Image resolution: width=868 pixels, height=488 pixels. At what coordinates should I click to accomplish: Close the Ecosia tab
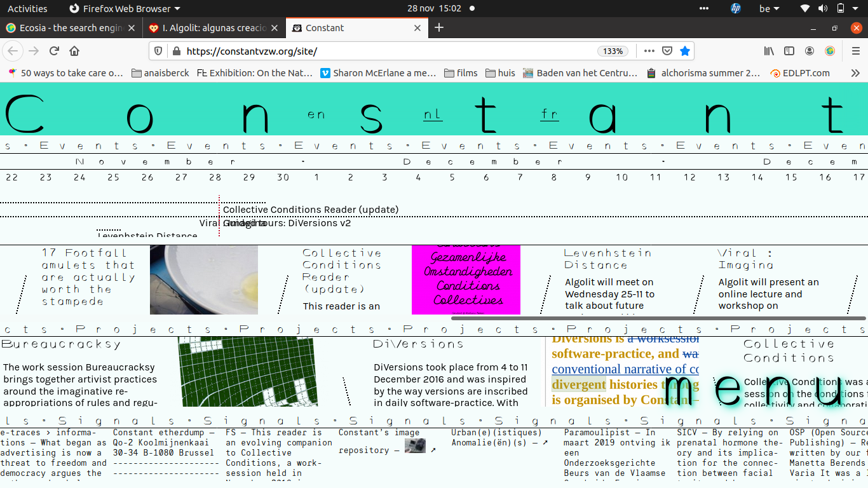pos(132,28)
